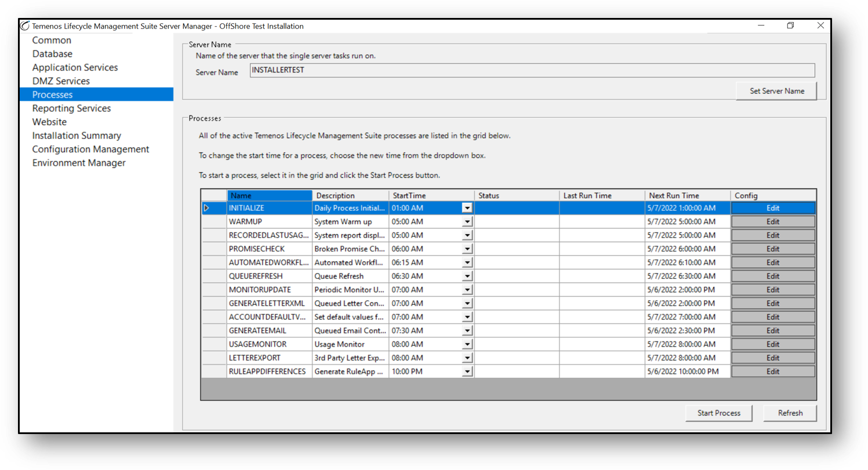This screenshot has width=868, height=470.
Task: Click the Last Run Time column header
Action: [x=602, y=195]
